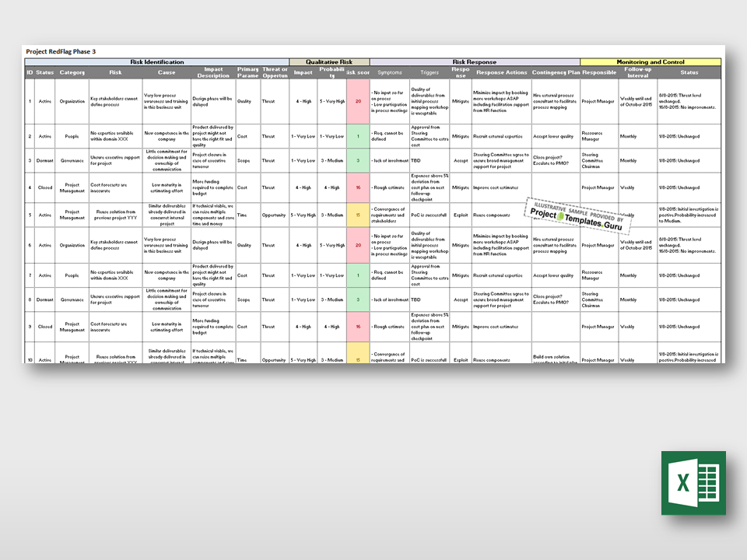Click 'PoC is successful' trigger in row 5
This screenshot has height=560, width=747.
430,215
